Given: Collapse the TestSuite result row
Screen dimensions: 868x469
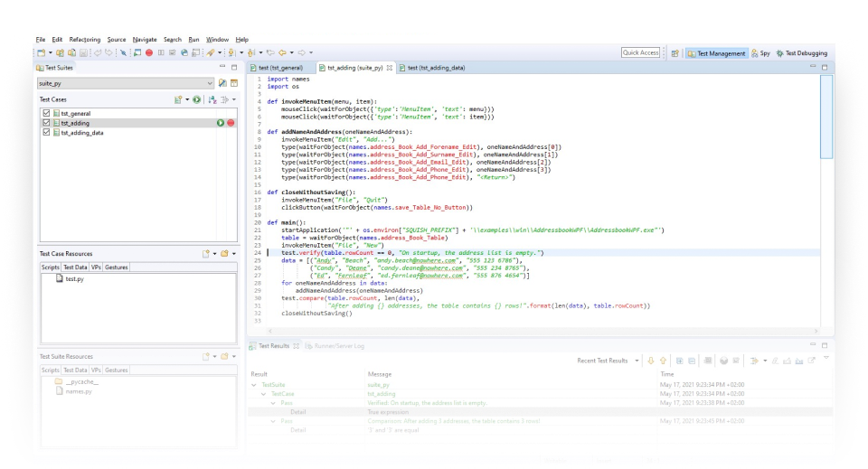Looking at the screenshot, I should coord(254,385).
